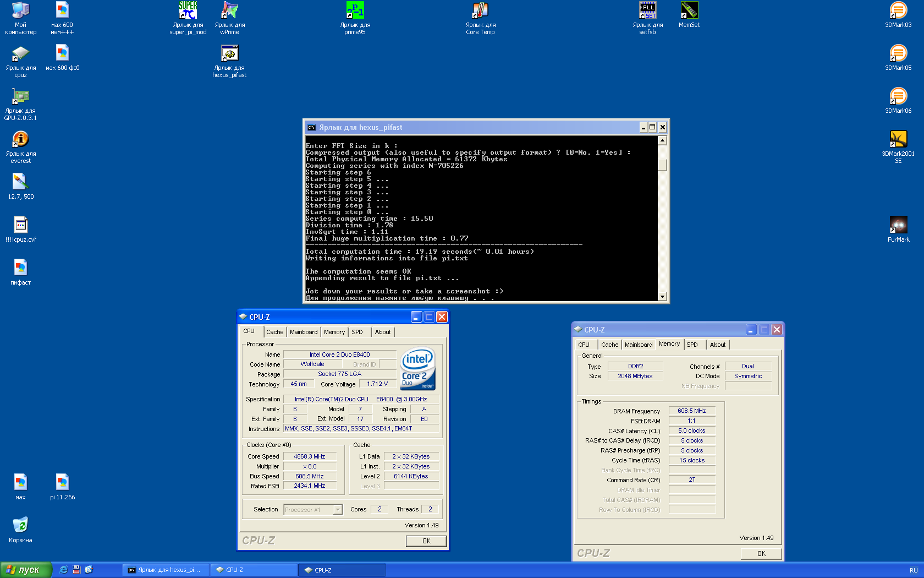This screenshot has height=578, width=924.
Task: Switch to Mainboard tab in left CPU-Z
Action: [304, 332]
